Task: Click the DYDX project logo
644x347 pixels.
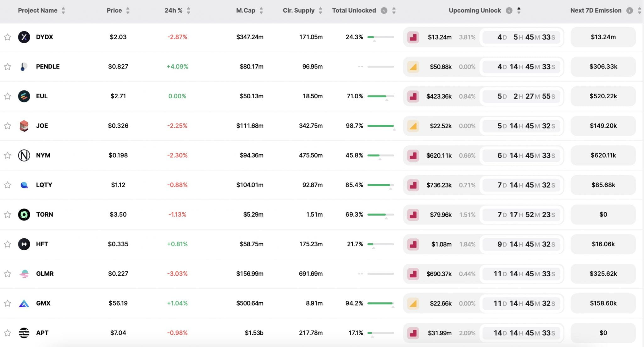Action: click(x=24, y=37)
